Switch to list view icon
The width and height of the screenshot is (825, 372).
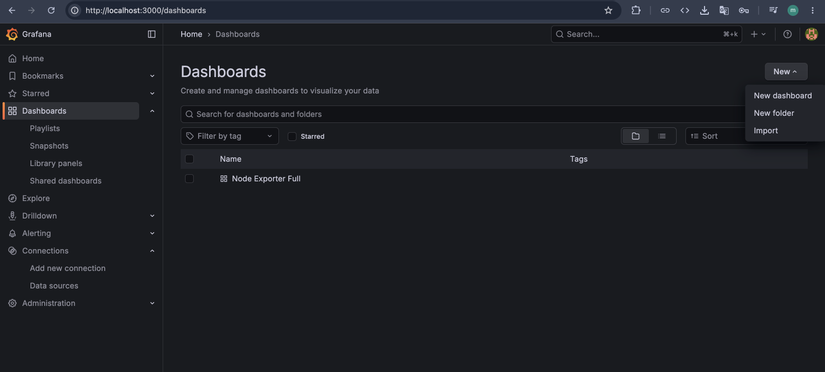[x=662, y=136]
